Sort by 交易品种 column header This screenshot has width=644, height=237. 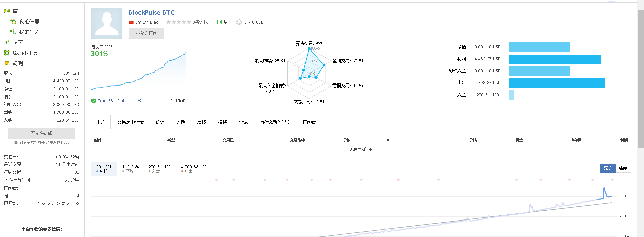tap(297, 140)
